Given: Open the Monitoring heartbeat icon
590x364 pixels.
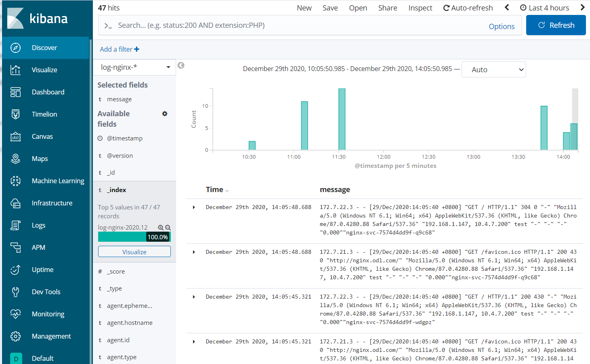Looking at the screenshot, I should pos(15,314).
